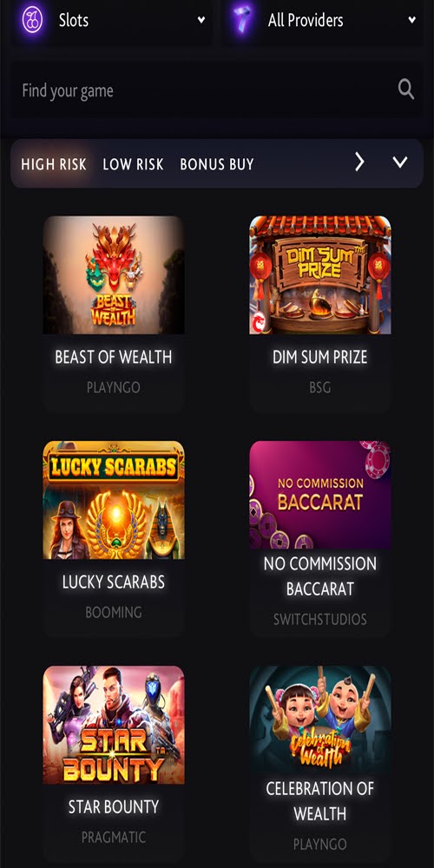Click the cherry Slots category icon

pyautogui.click(x=32, y=21)
